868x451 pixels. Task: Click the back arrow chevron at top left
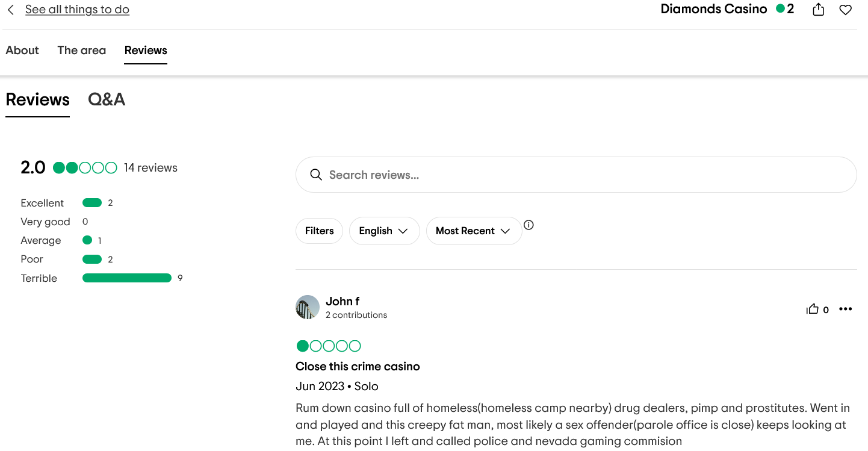[11, 10]
